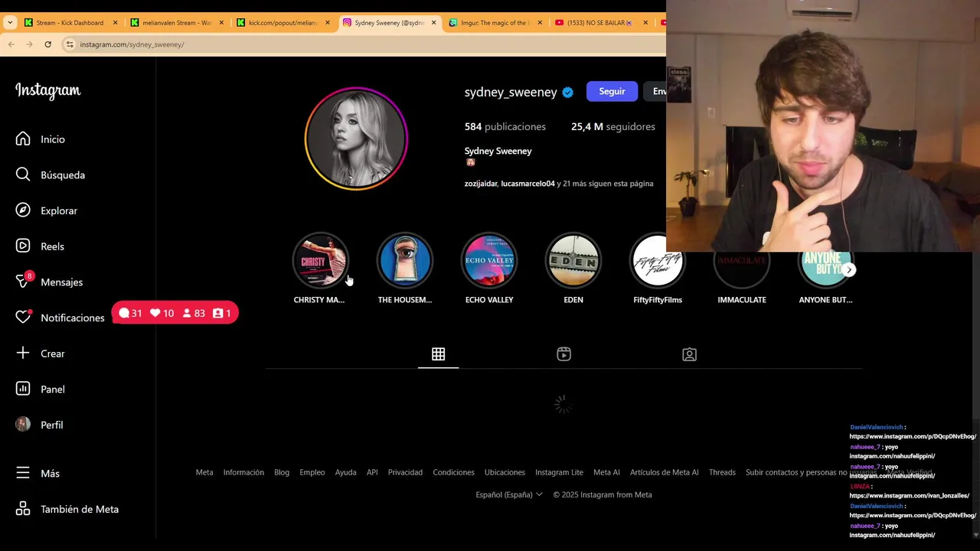Open Búsqueda search in the sidebar
The width and height of the screenshot is (980, 551).
click(51, 175)
